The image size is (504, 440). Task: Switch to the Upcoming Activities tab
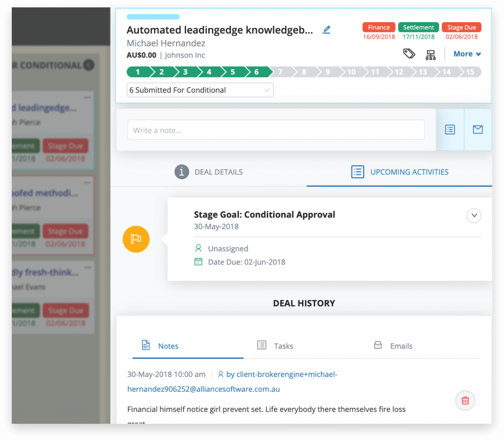tap(400, 172)
